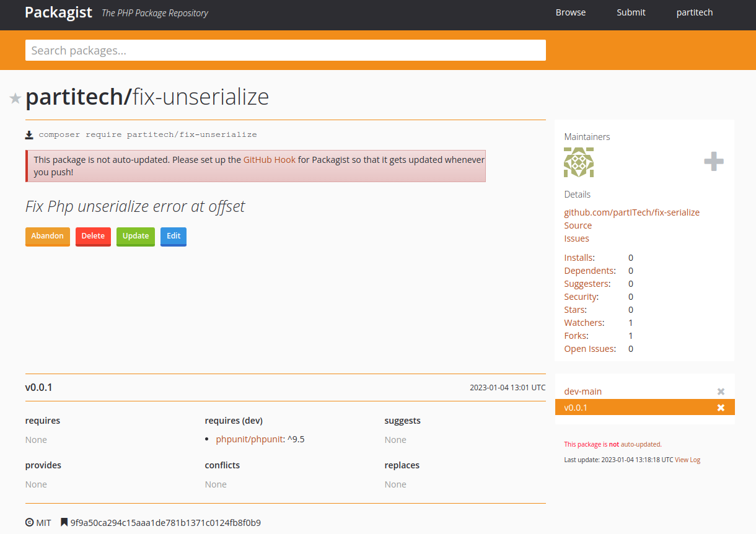The height and width of the screenshot is (534, 756).
Task: Open the Source link
Action: 578,225
